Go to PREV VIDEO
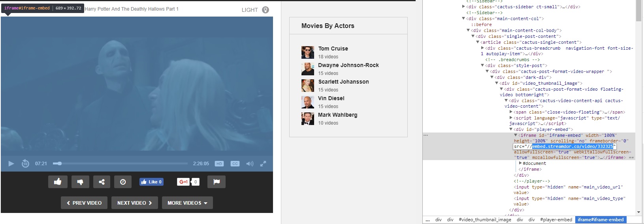This screenshot has height=224, width=644. click(x=84, y=203)
